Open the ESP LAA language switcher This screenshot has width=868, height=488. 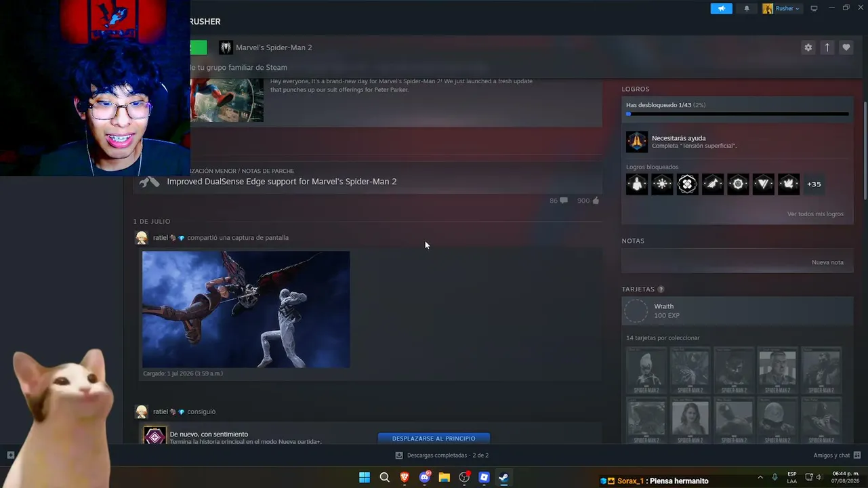click(792, 477)
